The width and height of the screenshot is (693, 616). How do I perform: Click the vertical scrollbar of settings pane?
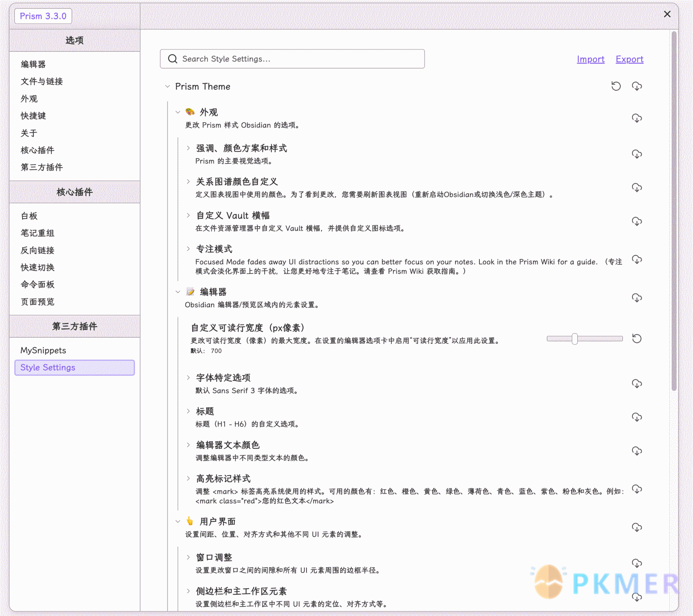tap(674, 211)
